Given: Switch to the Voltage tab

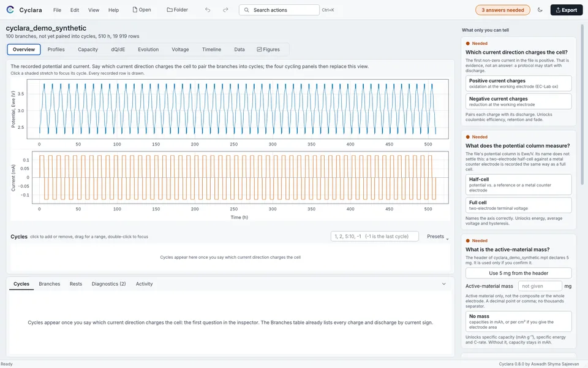Looking at the screenshot, I should point(180,50).
